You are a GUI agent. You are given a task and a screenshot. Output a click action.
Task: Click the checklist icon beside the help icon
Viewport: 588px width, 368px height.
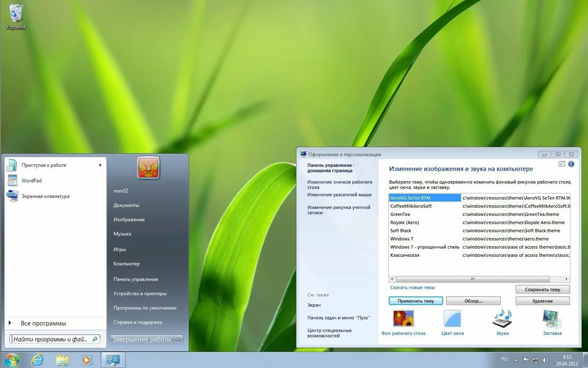[x=562, y=164]
